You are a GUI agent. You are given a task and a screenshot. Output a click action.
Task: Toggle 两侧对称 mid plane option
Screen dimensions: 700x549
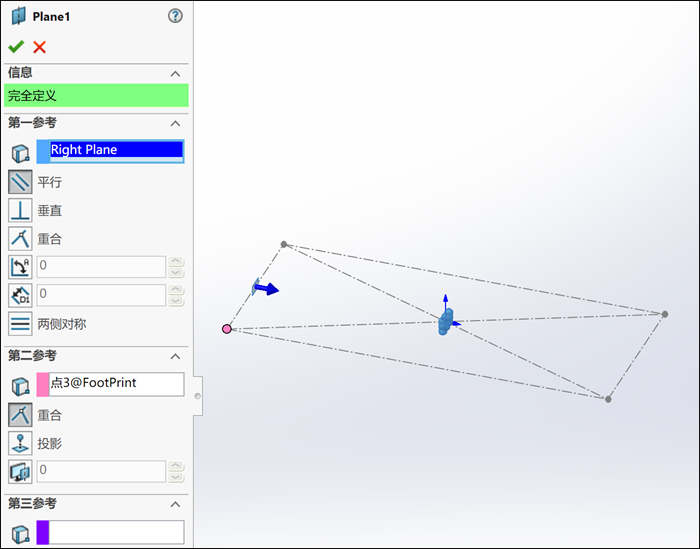(20, 324)
